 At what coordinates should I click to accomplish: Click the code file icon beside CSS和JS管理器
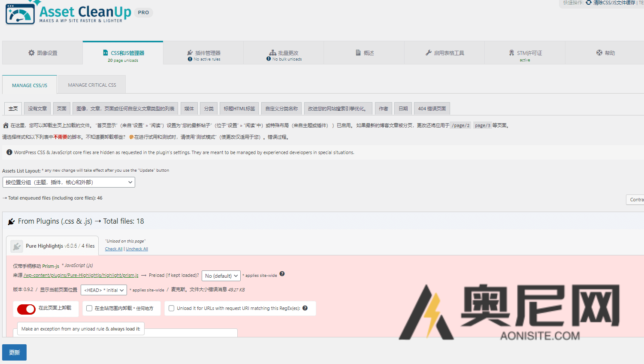pos(106,53)
